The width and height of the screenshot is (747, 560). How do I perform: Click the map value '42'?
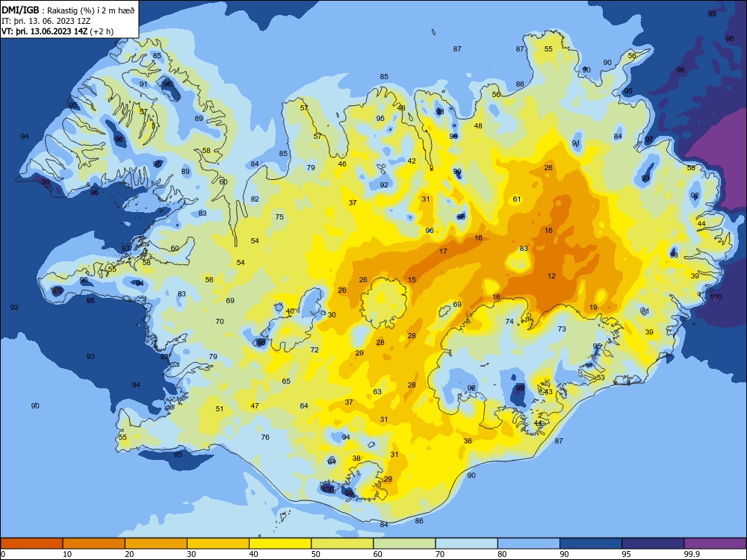click(412, 161)
